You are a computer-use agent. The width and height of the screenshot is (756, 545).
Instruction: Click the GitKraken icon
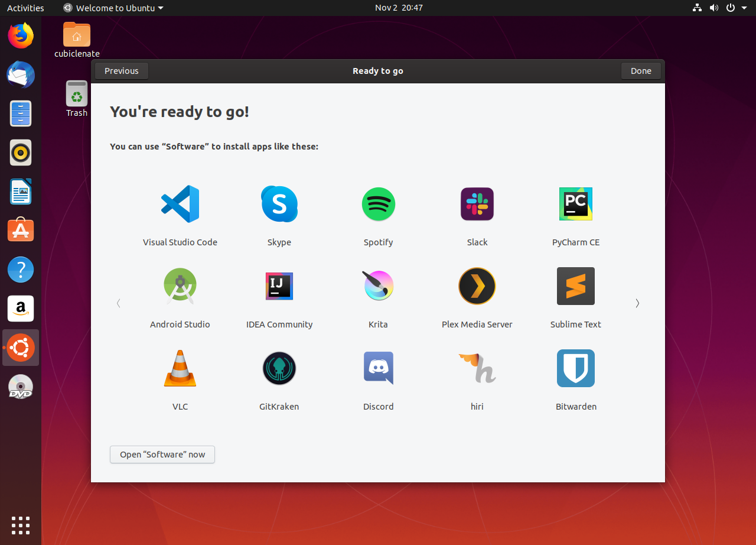point(279,368)
